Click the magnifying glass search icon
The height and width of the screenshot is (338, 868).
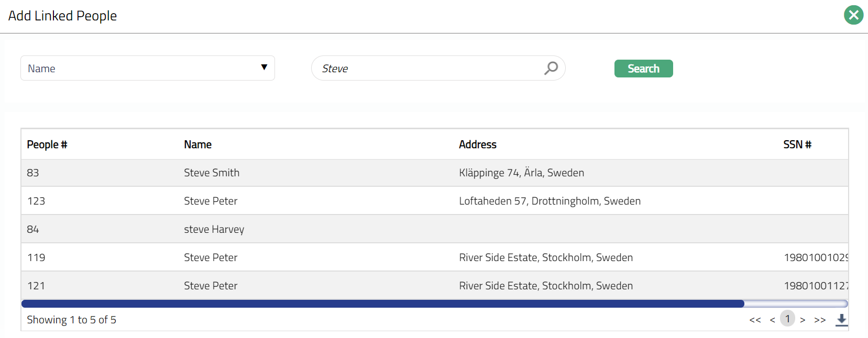(551, 68)
